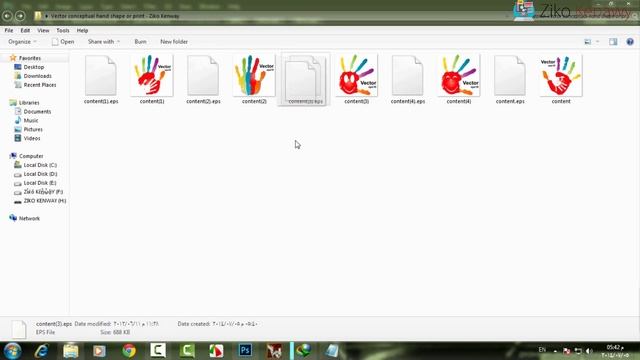Open the Music library
The image size is (640, 360).
[x=31, y=120]
